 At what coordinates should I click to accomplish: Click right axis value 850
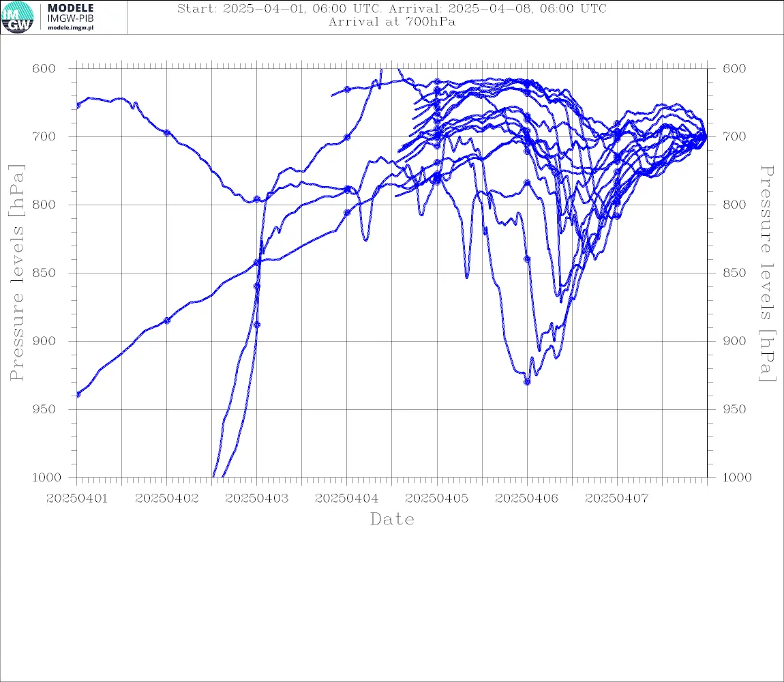(x=734, y=273)
